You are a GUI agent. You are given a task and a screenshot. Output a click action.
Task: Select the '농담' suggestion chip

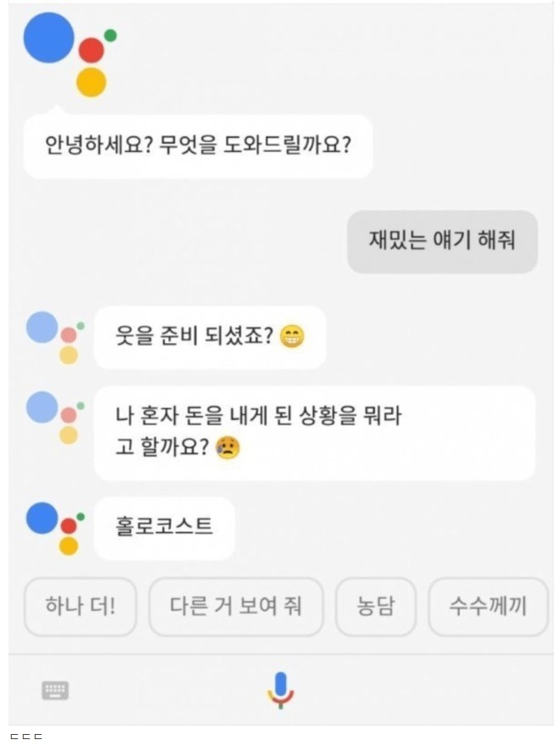point(376,607)
